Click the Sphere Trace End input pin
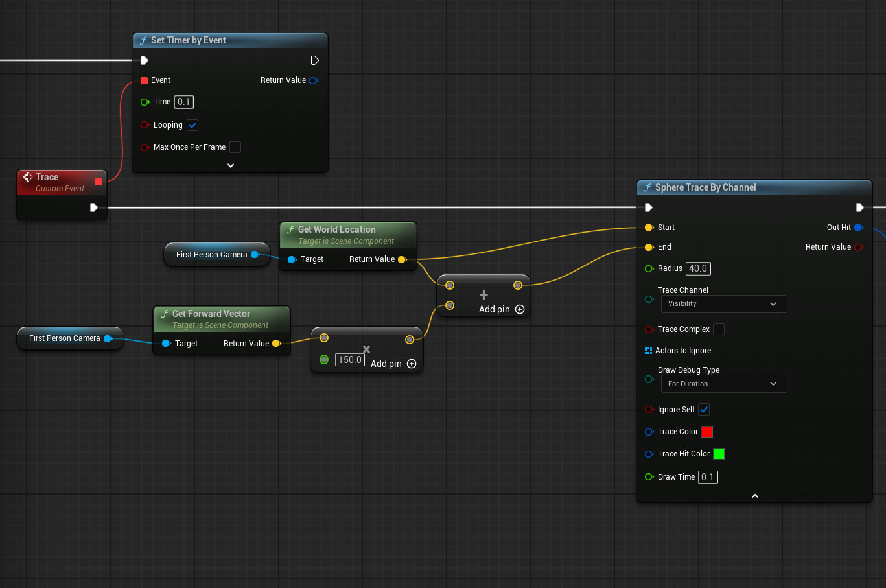The image size is (886, 588). click(649, 247)
